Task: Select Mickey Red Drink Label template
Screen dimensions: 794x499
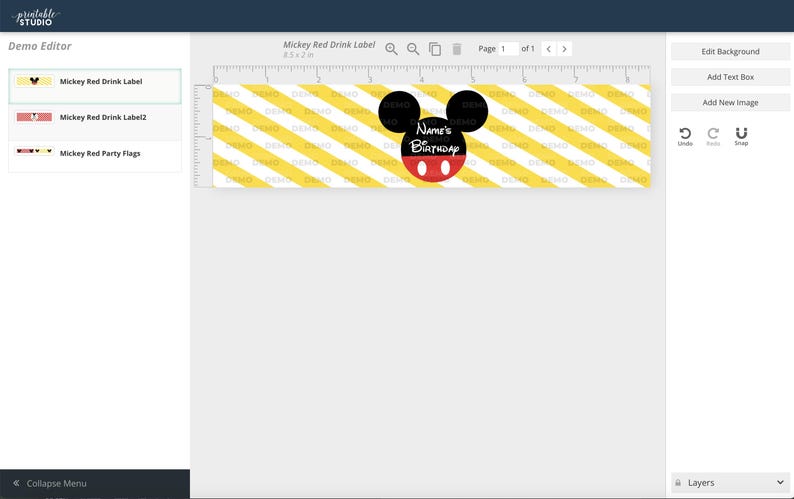Action: tap(95, 87)
